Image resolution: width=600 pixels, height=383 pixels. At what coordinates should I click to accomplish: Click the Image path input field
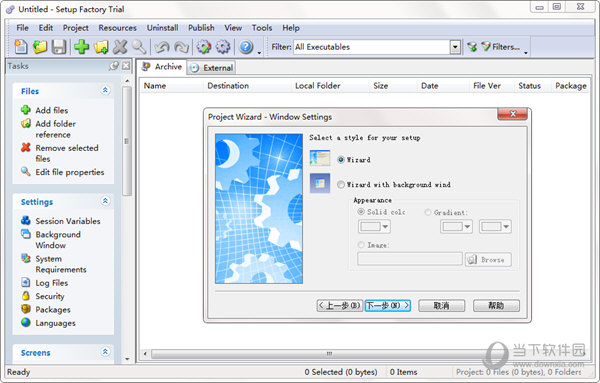pyautogui.click(x=410, y=259)
